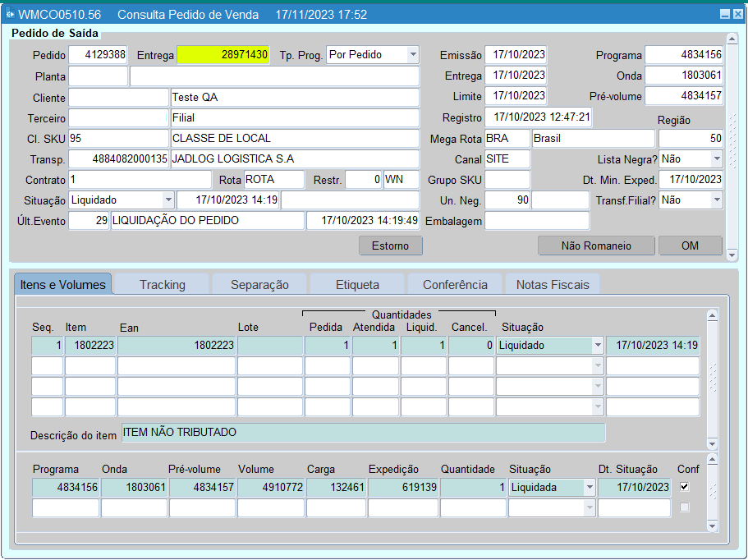Screen dimensions: 748x560
Task: Click the highlighted yellow Entrega field
Action: click(x=223, y=55)
